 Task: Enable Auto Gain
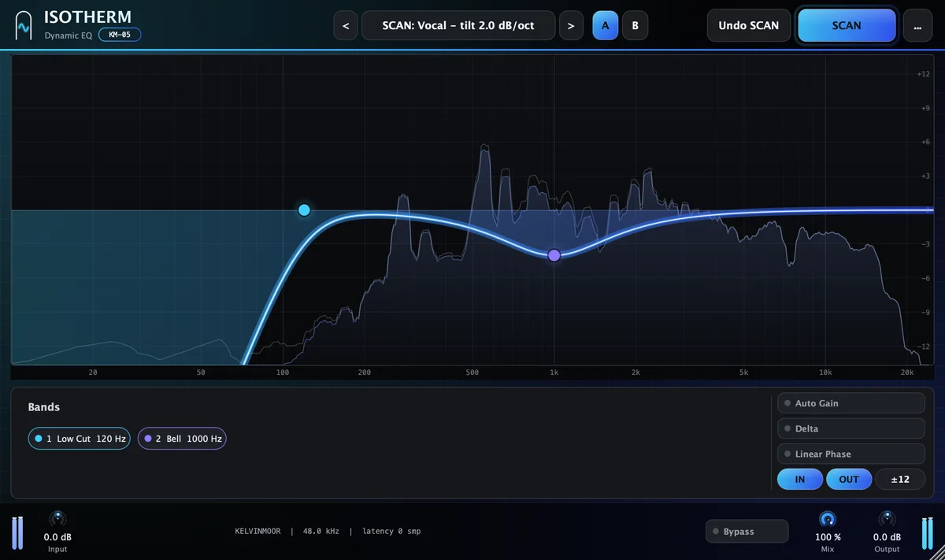tap(850, 403)
